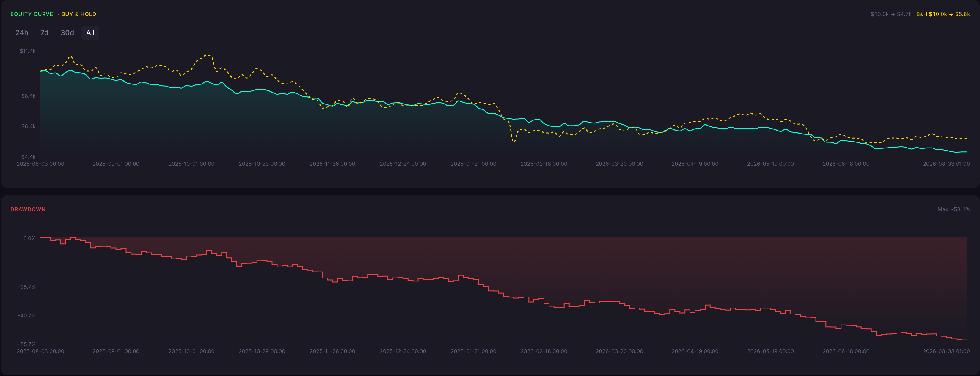
Task: Click 2025-10-01 00:00 on the drawdown chart axis
Action: [x=191, y=351]
